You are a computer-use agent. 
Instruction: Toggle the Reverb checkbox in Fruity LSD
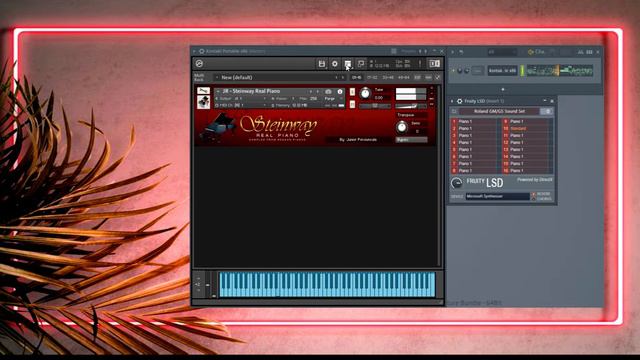pos(533,194)
